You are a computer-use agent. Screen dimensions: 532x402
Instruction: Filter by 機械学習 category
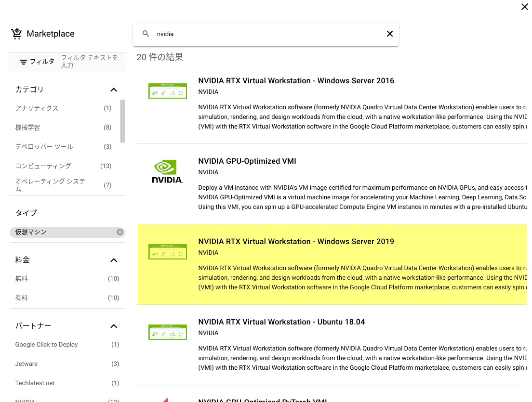[x=64, y=128]
